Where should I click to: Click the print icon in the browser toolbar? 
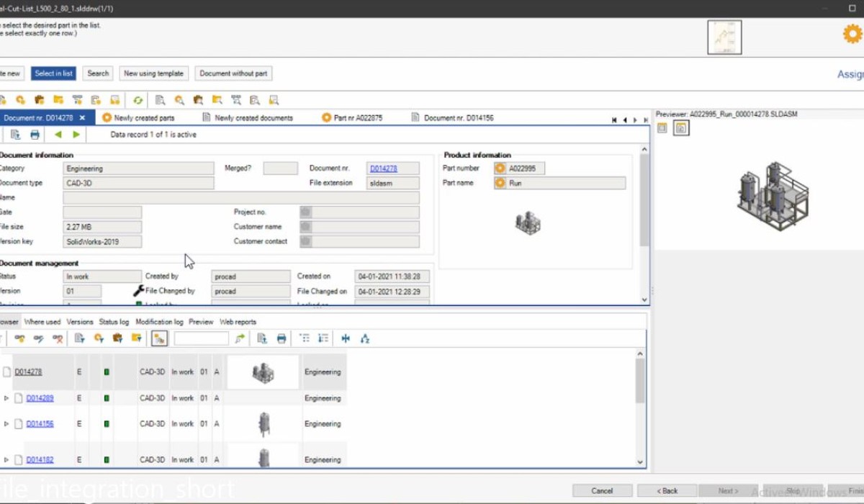click(282, 338)
